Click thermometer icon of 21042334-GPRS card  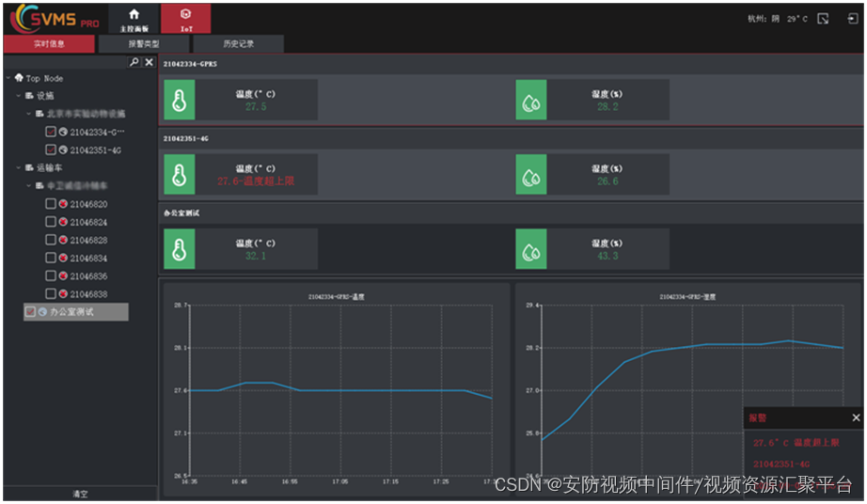click(x=180, y=100)
